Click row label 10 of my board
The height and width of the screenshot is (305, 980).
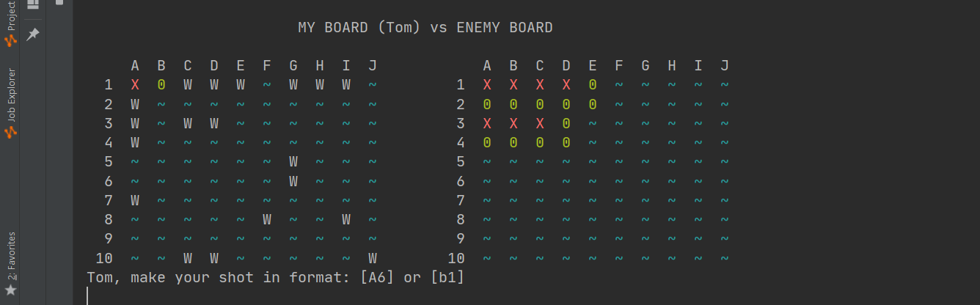(x=104, y=258)
